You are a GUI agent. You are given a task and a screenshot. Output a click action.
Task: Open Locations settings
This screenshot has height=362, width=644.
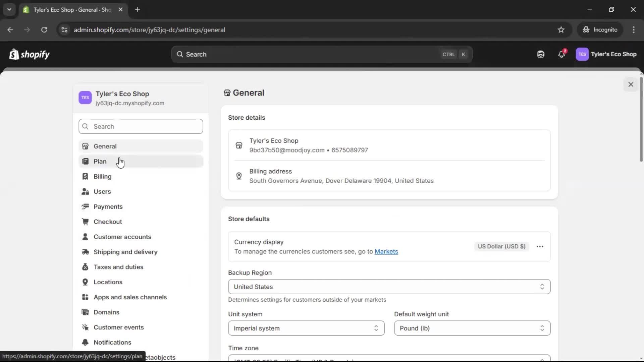[141, 282]
